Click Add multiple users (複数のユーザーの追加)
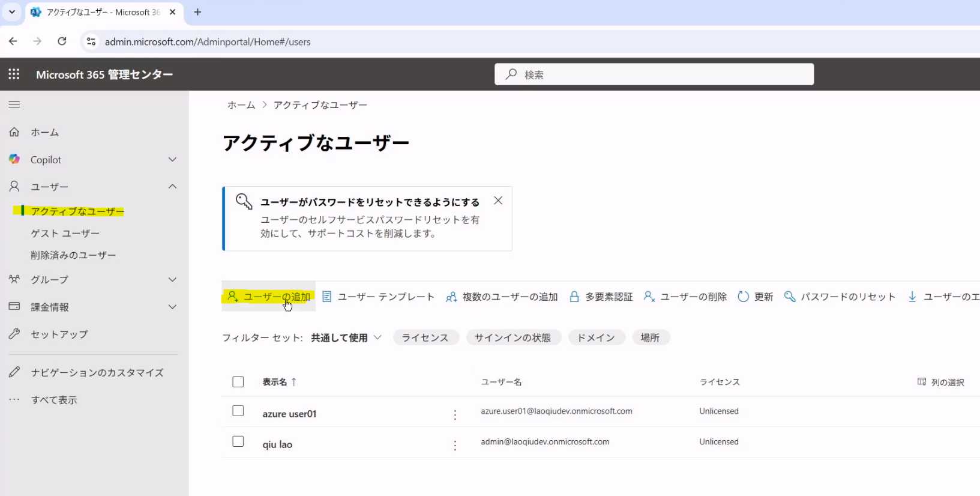Viewport: 980px width, 496px height. pos(502,297)
